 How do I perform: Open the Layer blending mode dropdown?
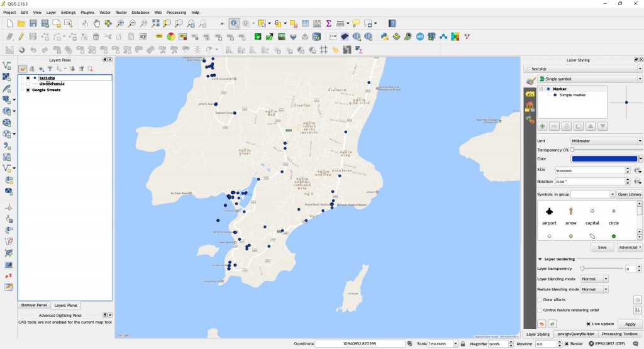594,279
